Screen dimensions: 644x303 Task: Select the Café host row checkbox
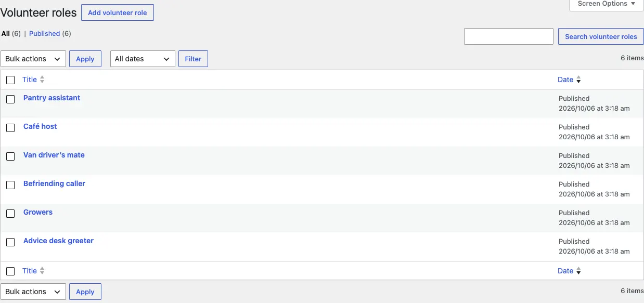point(10,128)
